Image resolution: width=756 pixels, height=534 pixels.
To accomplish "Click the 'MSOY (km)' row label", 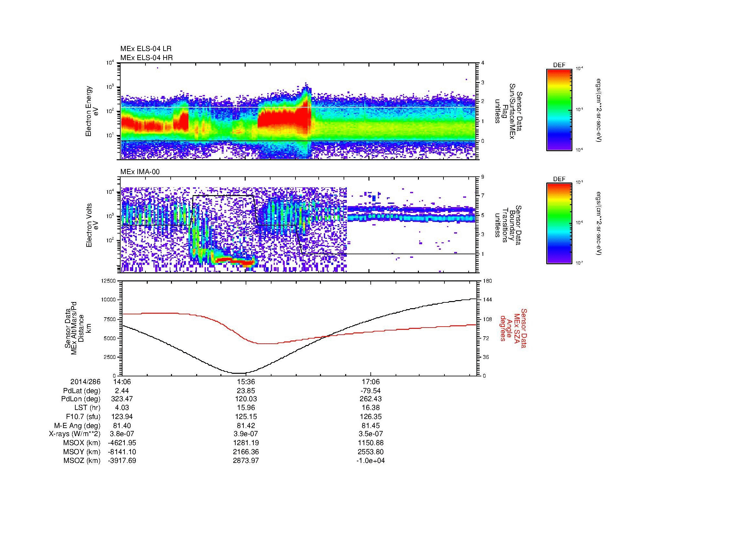I will (x=82, y=452).
